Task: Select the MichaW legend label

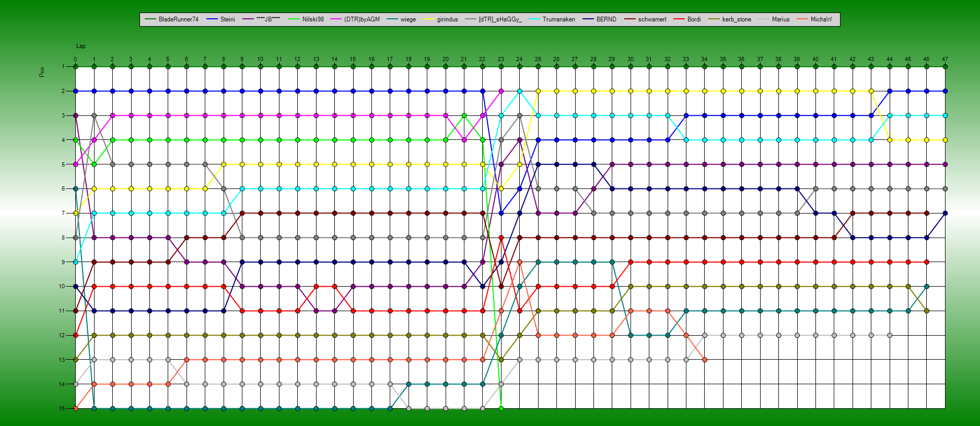Action: (x=821, y=19)
